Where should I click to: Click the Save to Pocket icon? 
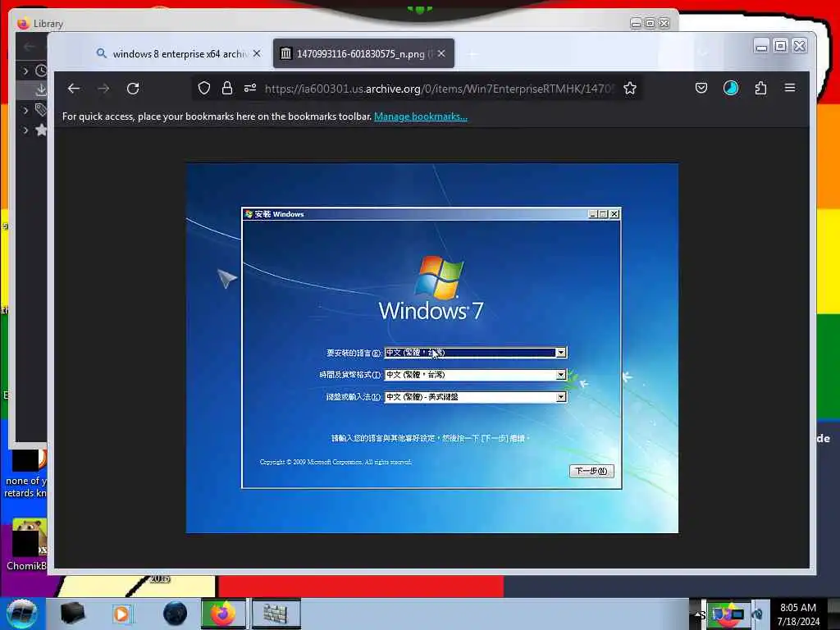(701, 89)
